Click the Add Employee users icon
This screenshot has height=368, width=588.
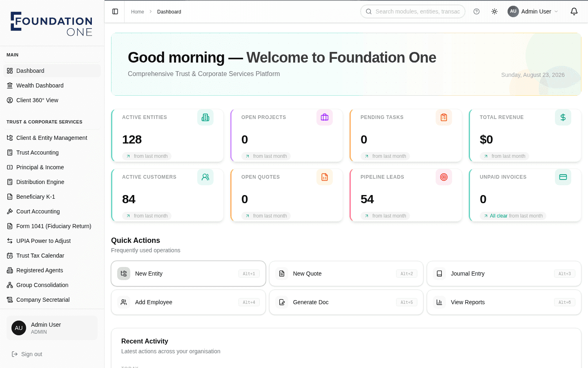point(124,302)
